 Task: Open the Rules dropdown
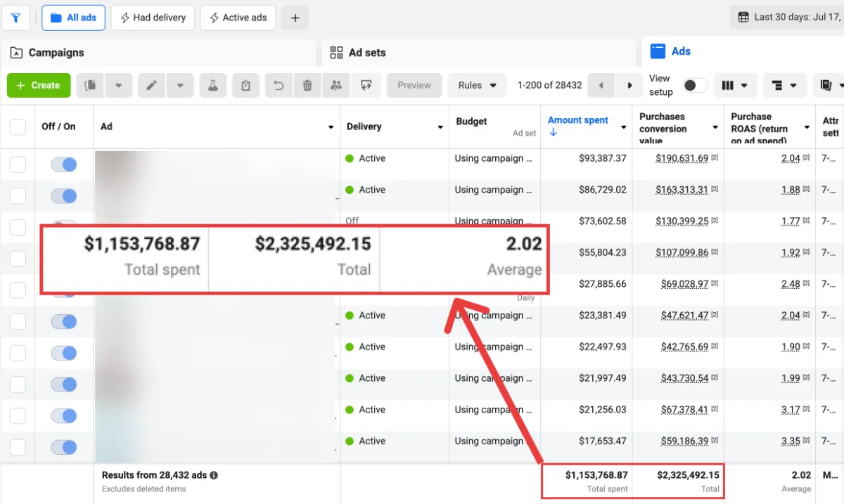(x=477, y=86)
